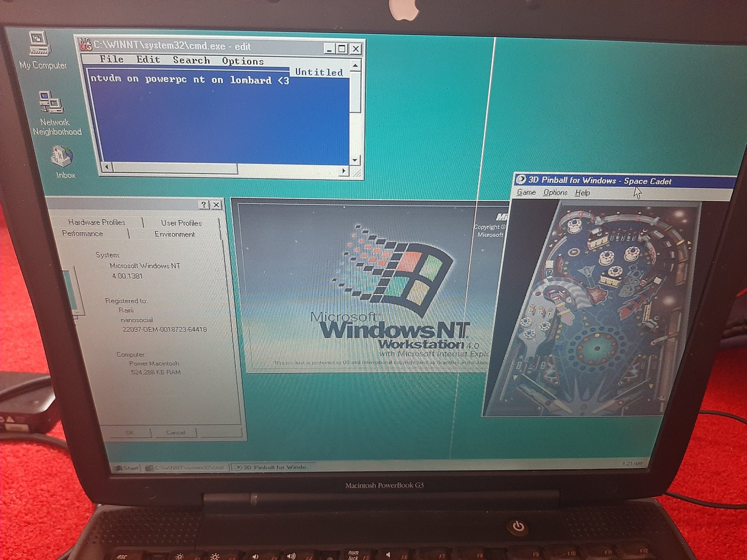Open the Game menu in Pinball

pyautogui.click(x=526, y=192)
